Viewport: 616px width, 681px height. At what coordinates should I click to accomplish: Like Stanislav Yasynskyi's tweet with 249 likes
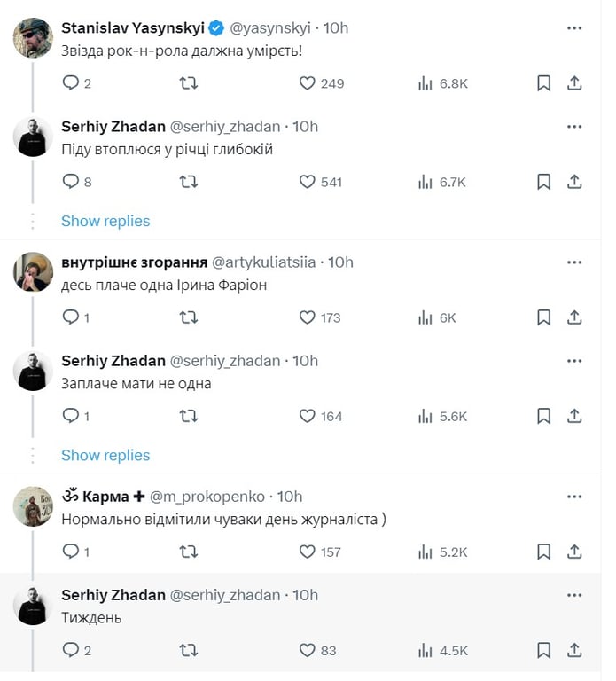pos(308,83)
